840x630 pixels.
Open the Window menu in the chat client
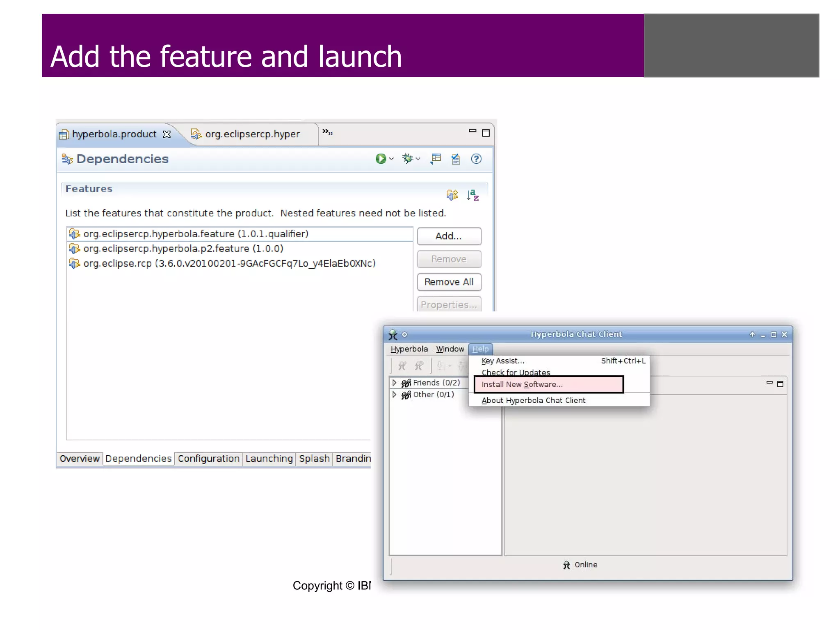coord(450,349)
